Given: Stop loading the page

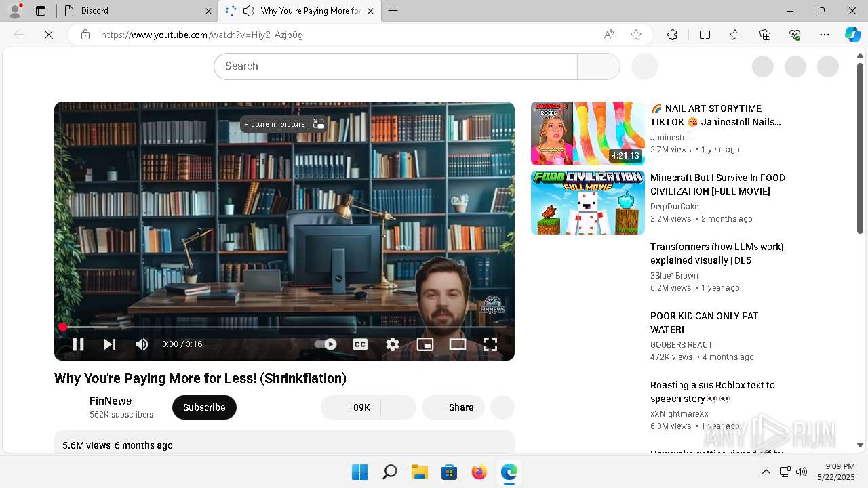Looking at the screenshot, I should (x=49, y=35).
